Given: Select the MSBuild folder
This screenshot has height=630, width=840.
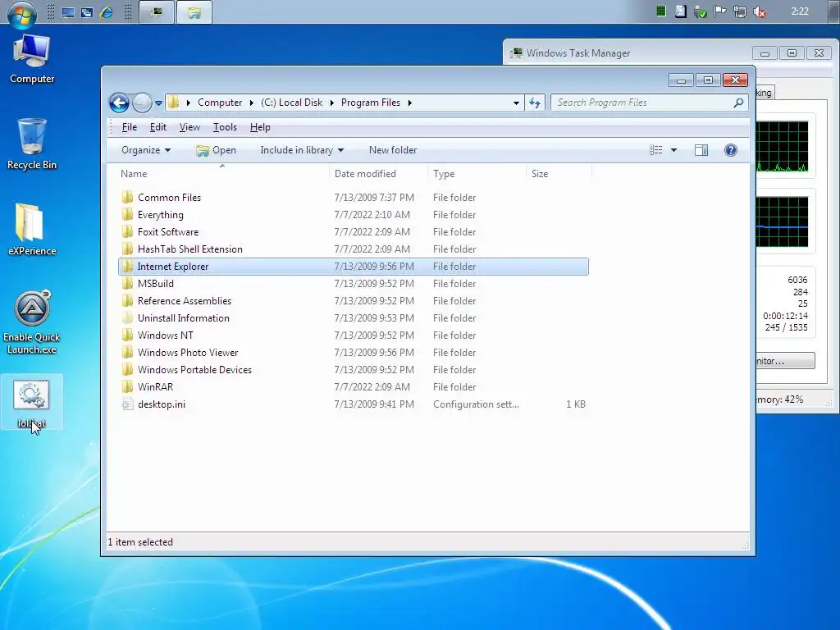Looking at the screenshot, I should click(354, 283).
